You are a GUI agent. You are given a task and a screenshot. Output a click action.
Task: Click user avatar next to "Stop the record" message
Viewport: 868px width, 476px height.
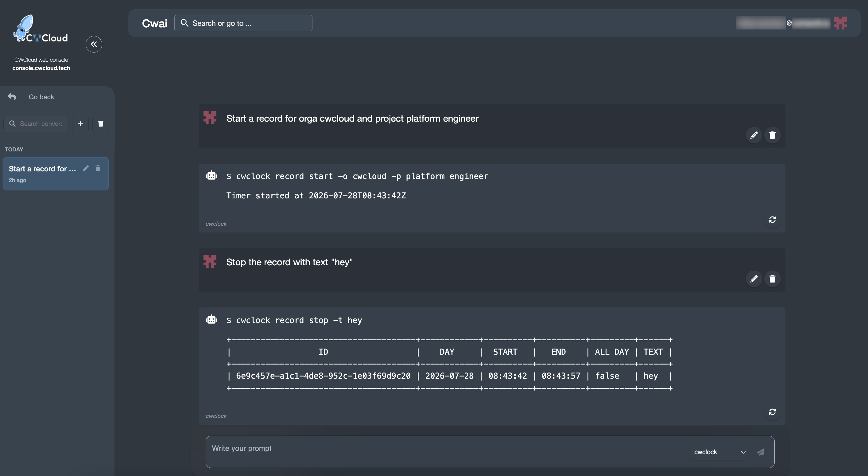point(210,261)
